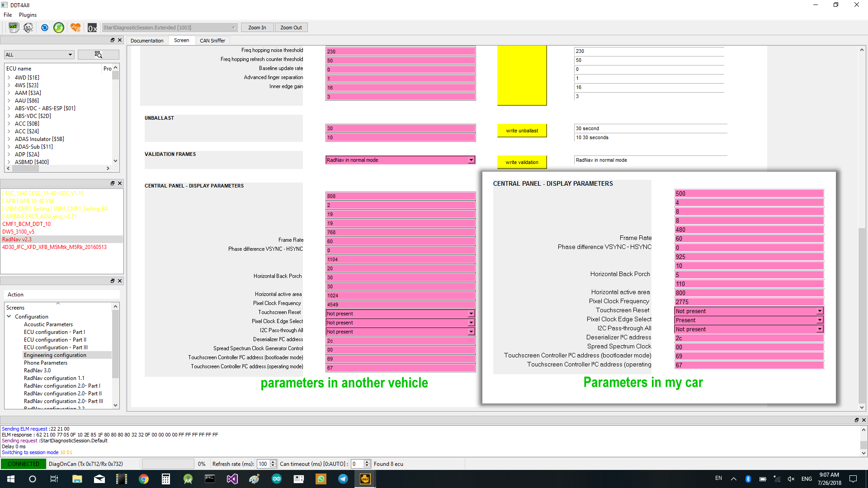This screenshot has width=868, height=488.
Task: Switch to the Documentation tab
Action: 147,41
